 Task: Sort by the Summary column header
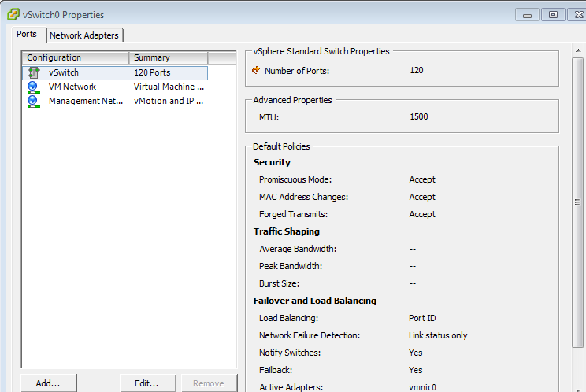[169, 57]
